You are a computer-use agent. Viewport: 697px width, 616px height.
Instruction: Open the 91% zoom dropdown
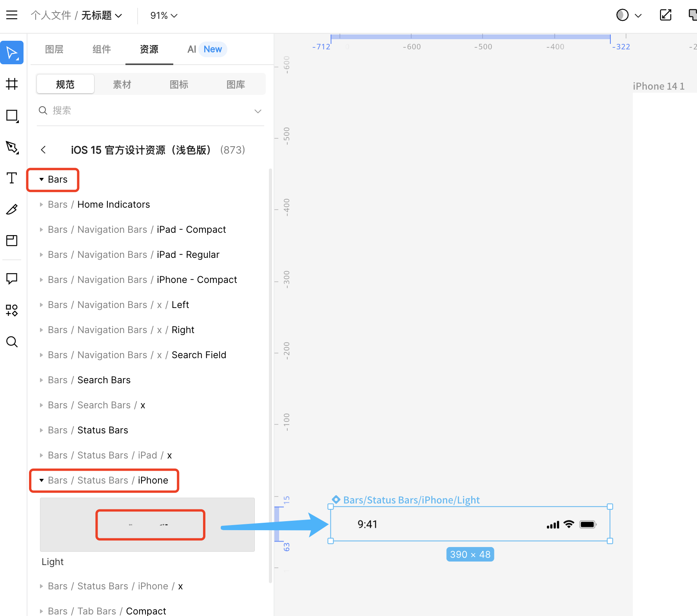click(164, 15)
